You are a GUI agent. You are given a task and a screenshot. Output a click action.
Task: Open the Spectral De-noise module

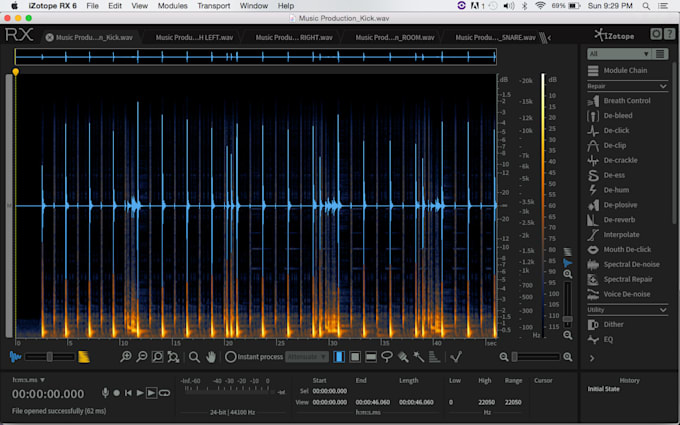pos(624,264)
